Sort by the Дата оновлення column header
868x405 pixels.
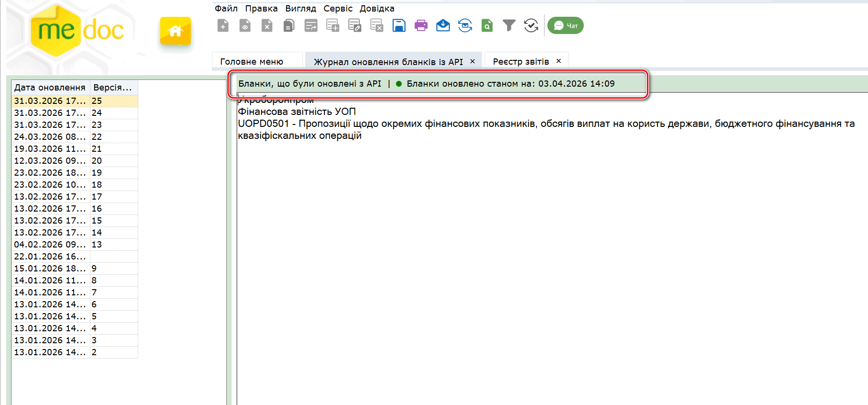50,88
